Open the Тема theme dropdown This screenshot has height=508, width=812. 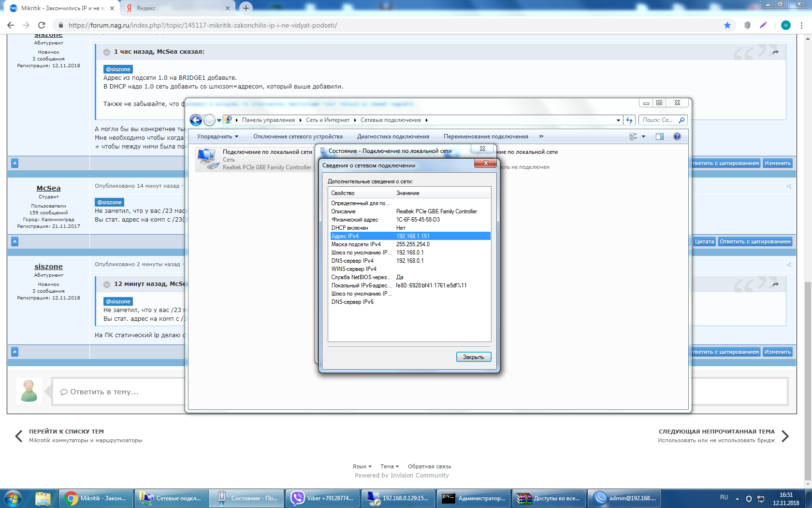(x=389, y=466)
